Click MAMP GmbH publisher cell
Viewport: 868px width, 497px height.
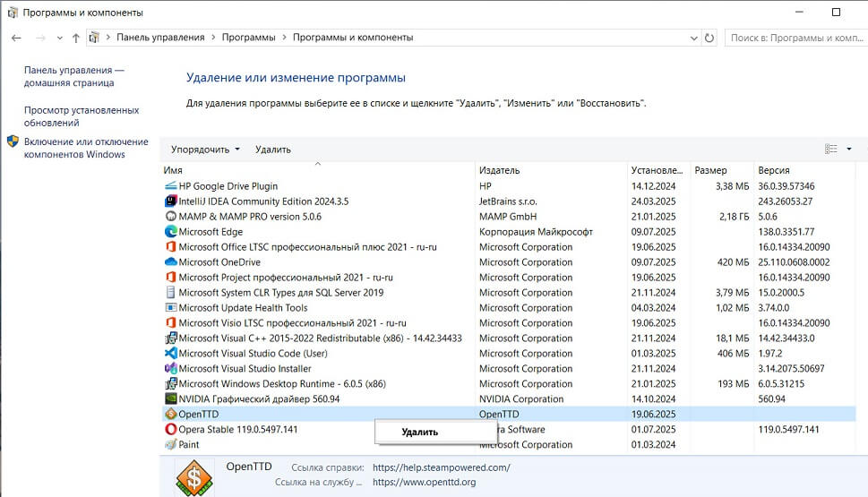[508, 217]
